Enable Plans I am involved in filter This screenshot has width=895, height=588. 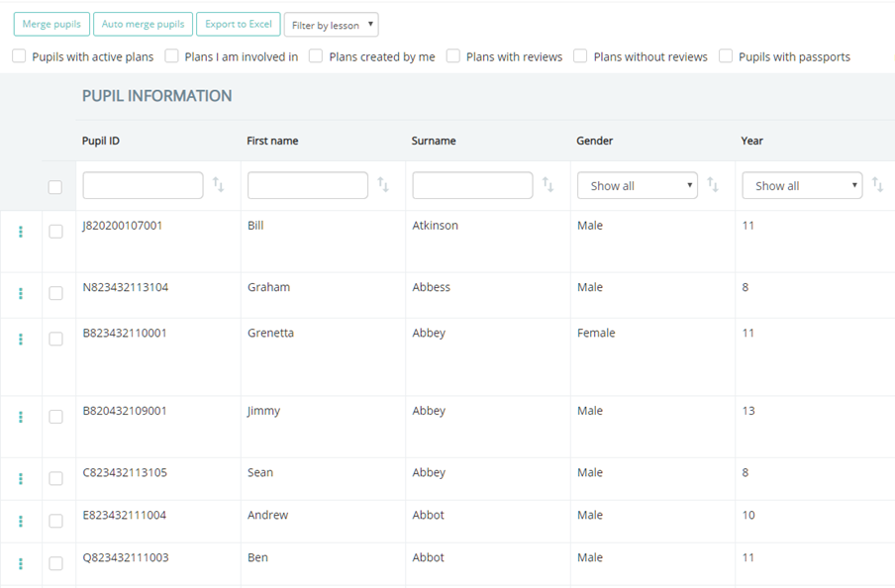coord(172,56)
